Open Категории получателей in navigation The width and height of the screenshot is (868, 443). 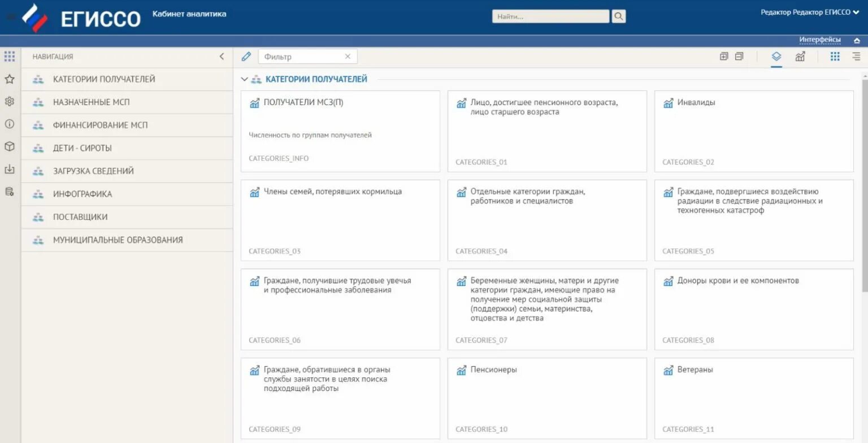pyautogui.click(x=127, y=79)
